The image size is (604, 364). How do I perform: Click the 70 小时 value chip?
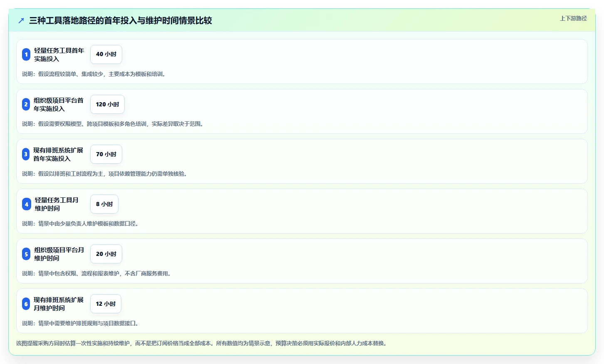(x=106, y=154)
